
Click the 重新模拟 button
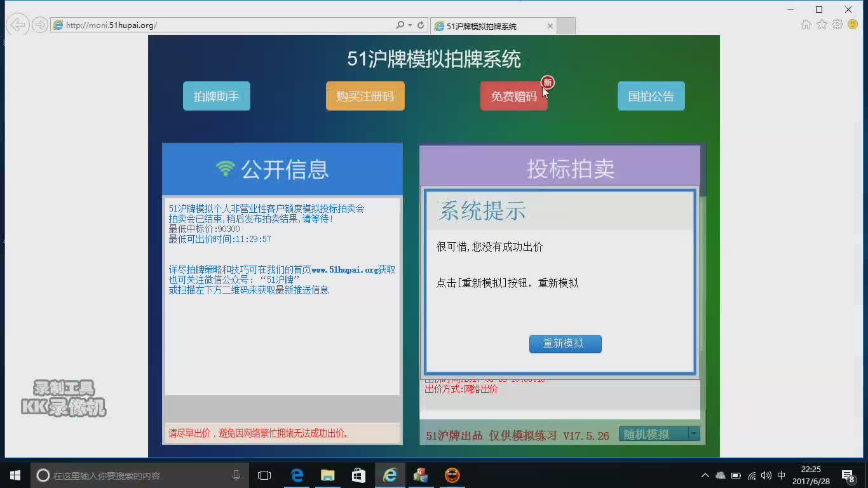(566, 344)
